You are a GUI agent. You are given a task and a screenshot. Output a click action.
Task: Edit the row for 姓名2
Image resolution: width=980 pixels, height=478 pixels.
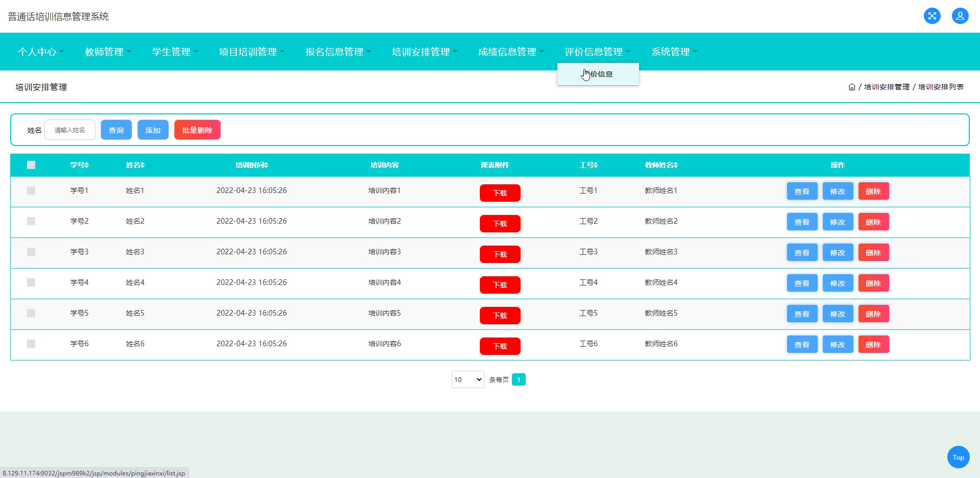[838, 222]
